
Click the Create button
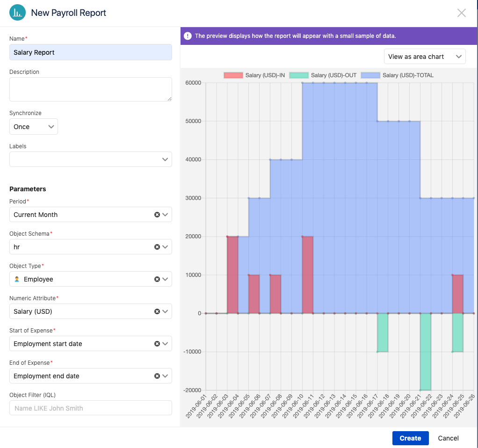410,438
